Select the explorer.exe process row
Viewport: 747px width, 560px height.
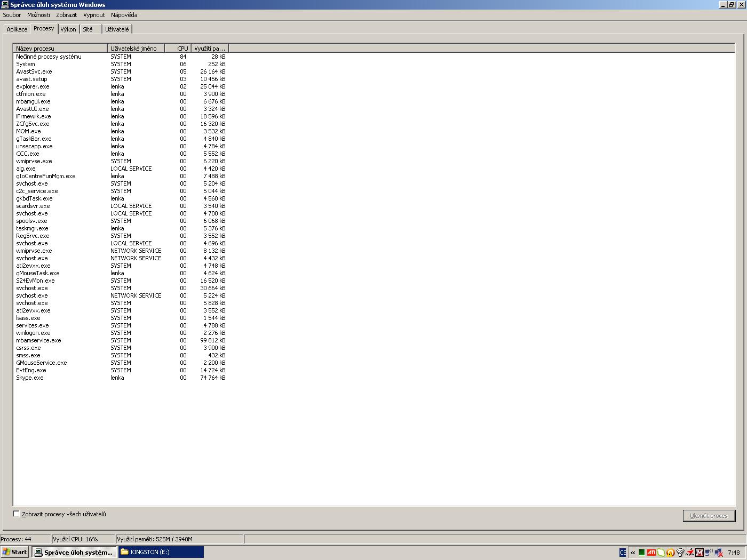pos(121,86)
